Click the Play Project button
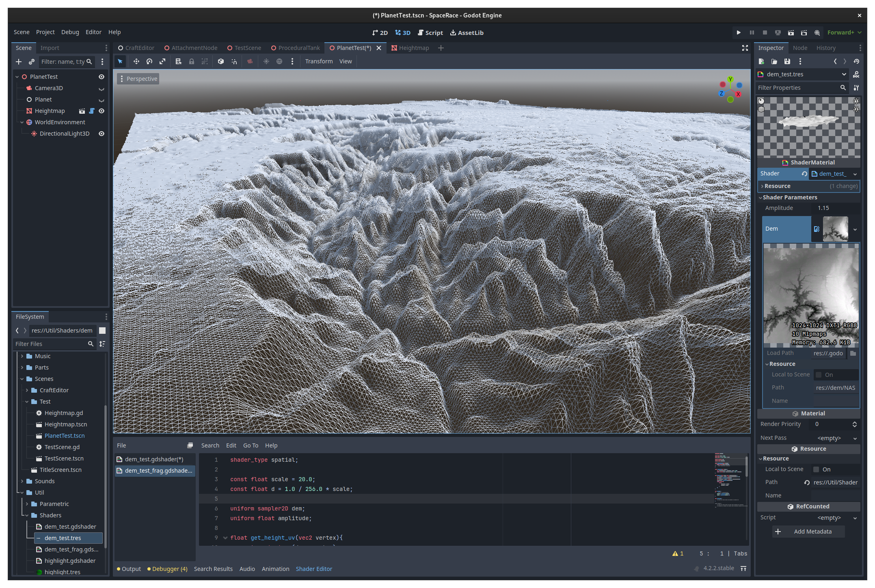Viewport: 875px width, 588px height. click(x=739, y=32)
